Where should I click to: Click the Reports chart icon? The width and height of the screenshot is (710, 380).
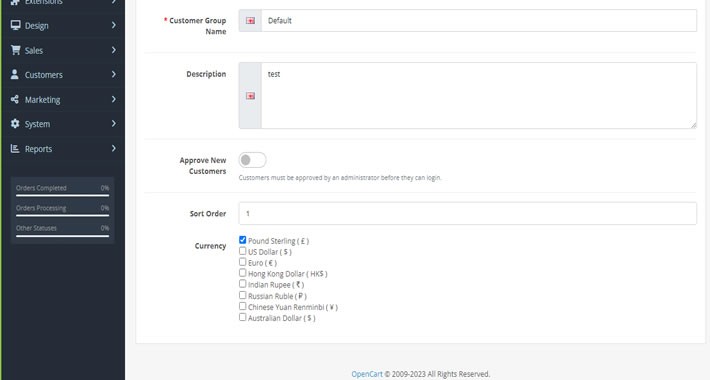15,149
